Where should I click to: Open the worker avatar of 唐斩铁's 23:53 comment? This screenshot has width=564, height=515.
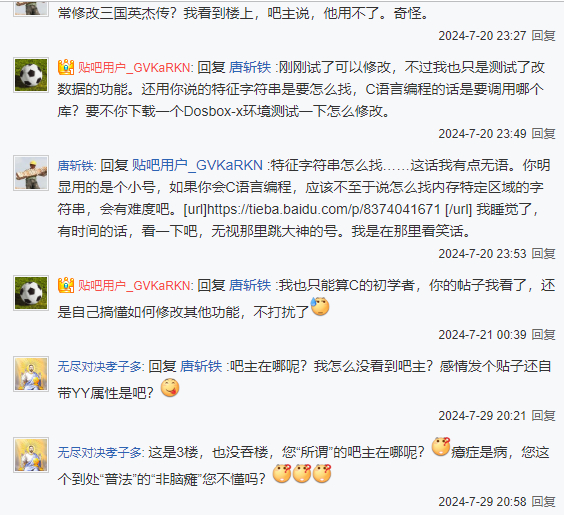pos(31,173)
